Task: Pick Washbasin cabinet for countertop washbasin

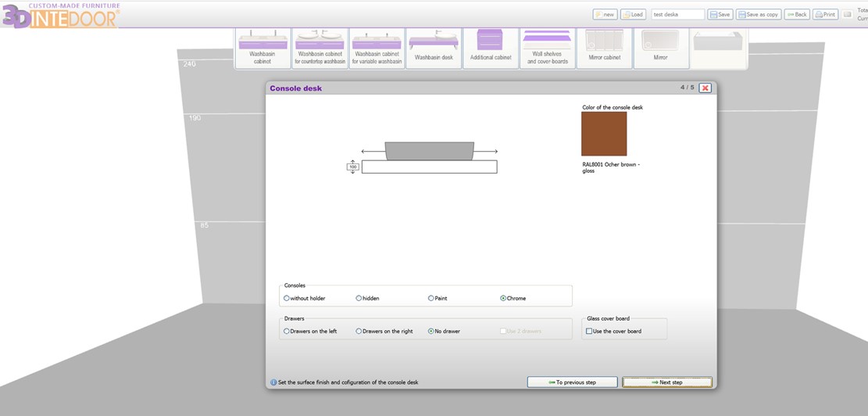Action: coord(320,48)
